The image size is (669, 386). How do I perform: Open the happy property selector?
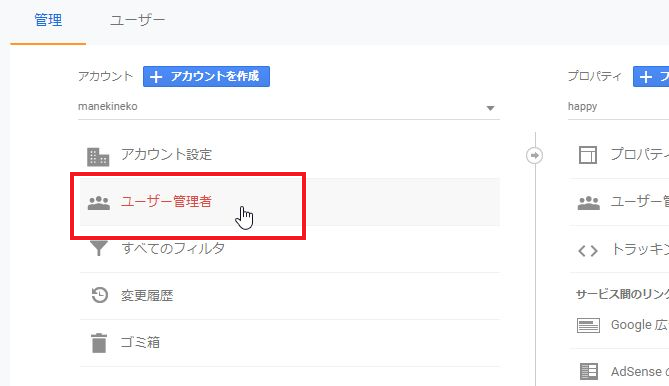pos(618,107)
